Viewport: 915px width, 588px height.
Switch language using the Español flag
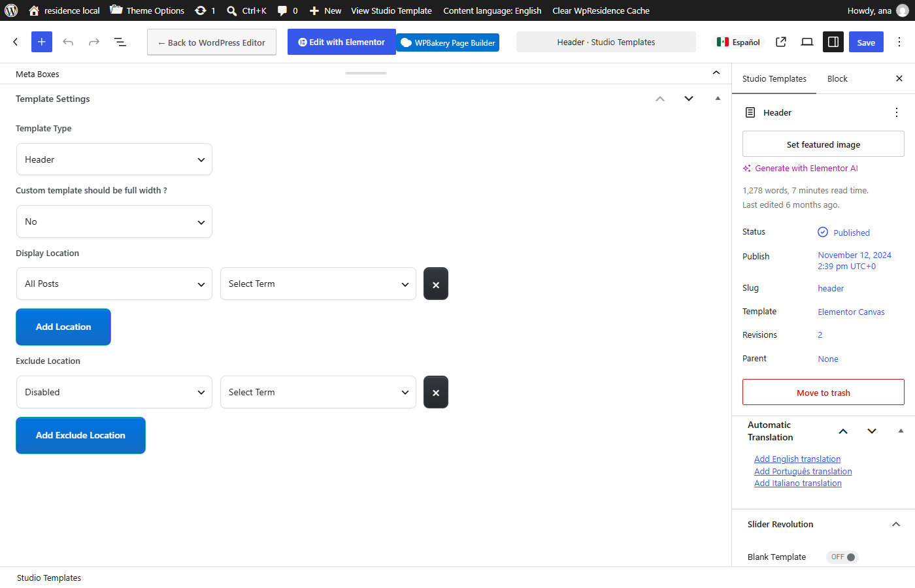click(x=739, y=42)
